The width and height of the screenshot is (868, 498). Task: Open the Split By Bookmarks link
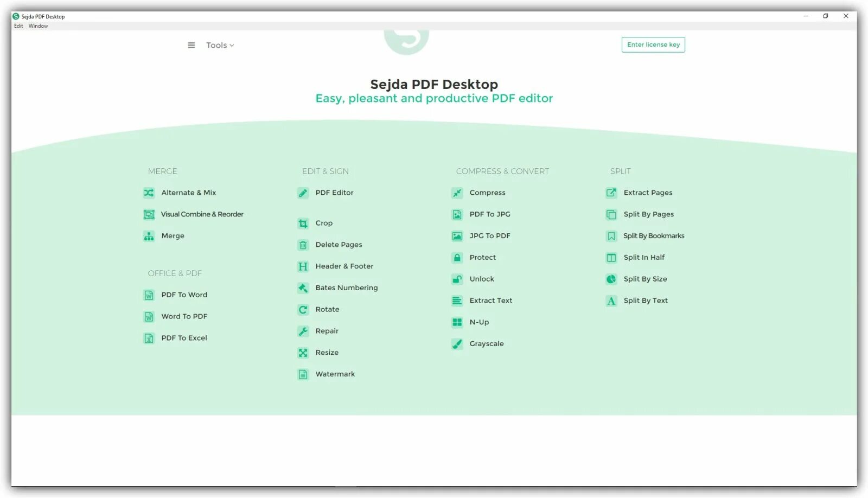pos(654,236)
